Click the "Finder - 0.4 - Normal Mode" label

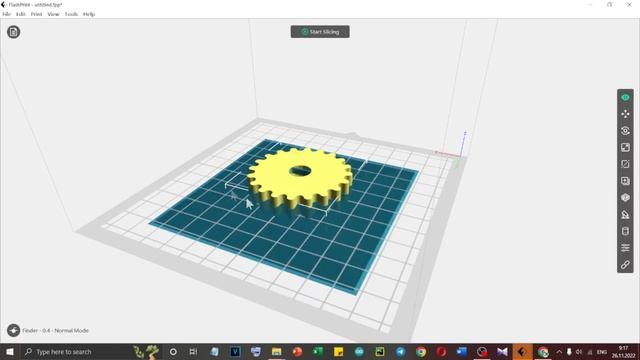(56, 331)
